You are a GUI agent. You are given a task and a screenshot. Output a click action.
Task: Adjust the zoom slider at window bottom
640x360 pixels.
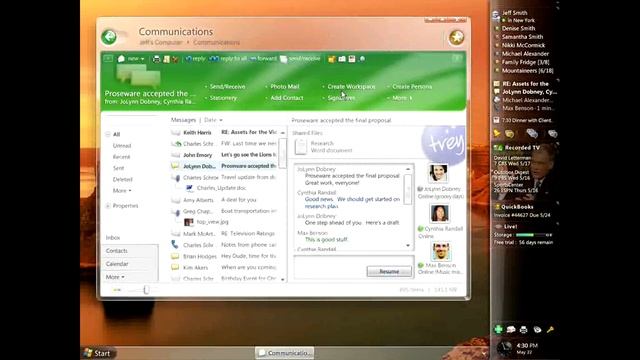[146, 290]
